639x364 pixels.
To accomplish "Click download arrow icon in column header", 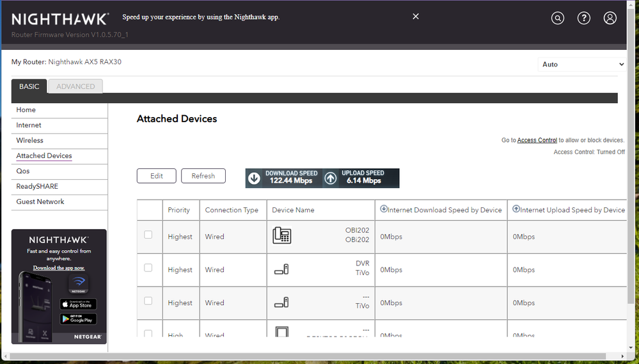I will point(384,209).
